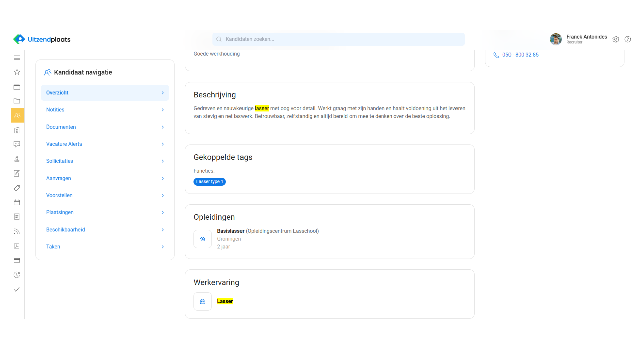Expand the Notities chevron arrow

click(163, 110)
